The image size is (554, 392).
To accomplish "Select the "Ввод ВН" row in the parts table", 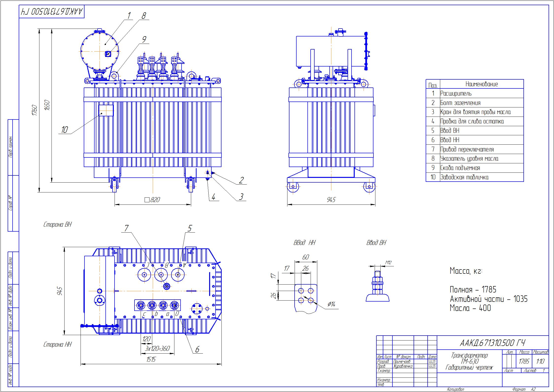I will coord(475,131).
